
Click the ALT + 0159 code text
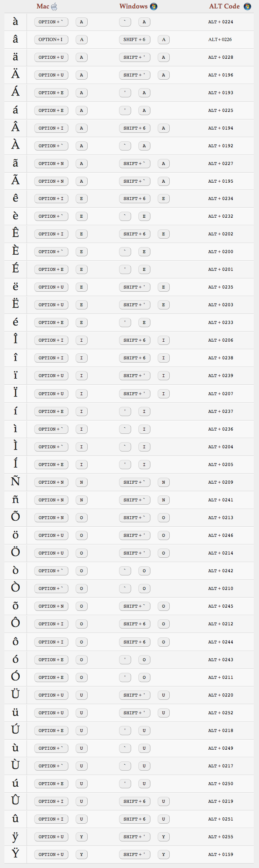220,854
